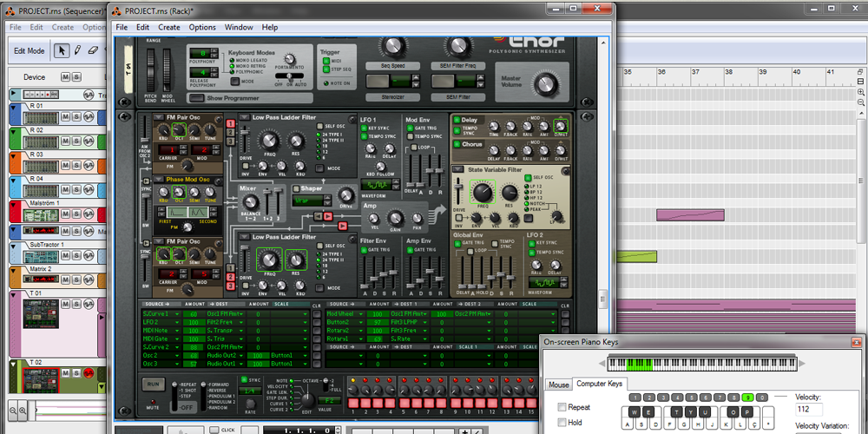Solo the R 04 track
This screenshot has width=868, height=434.
tap(76, 190)
